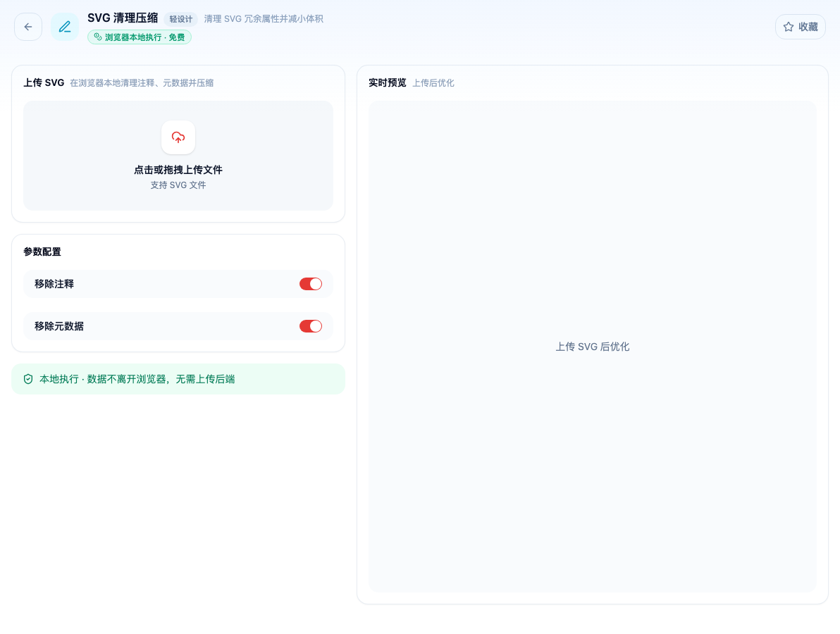The image size is (840, 634).
Task: Open the 点击或拖拽上传文件 upload area
Action: (x=178, y=155)
